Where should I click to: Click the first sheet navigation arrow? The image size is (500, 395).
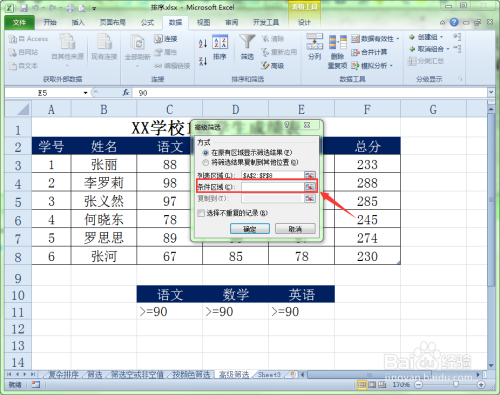click(9, 375)
